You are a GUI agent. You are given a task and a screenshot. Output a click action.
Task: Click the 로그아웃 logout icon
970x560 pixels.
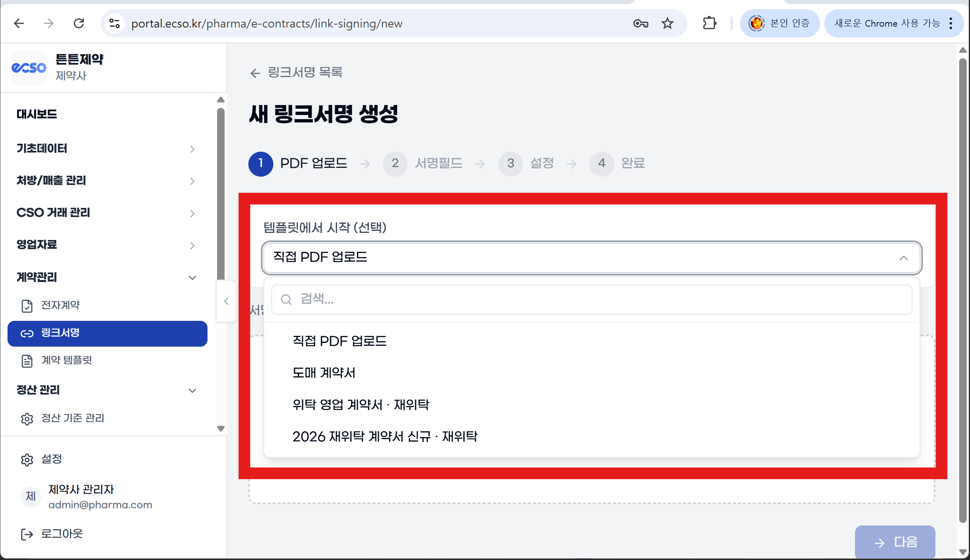pos(27,534)
